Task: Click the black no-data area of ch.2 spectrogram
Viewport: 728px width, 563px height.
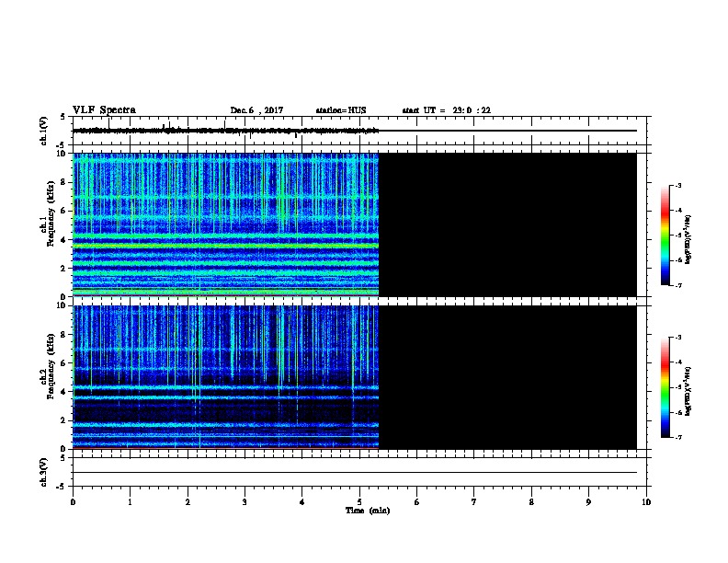Action: tap(507, 377)
